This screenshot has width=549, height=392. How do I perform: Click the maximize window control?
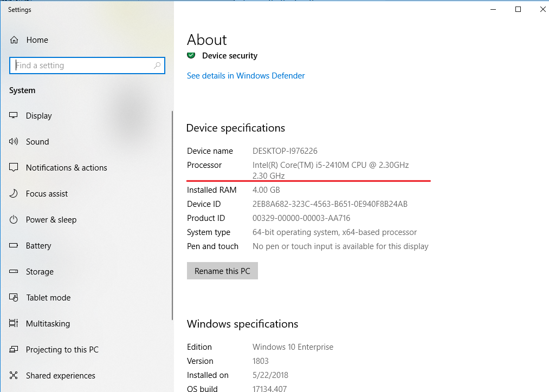[518, 9]
